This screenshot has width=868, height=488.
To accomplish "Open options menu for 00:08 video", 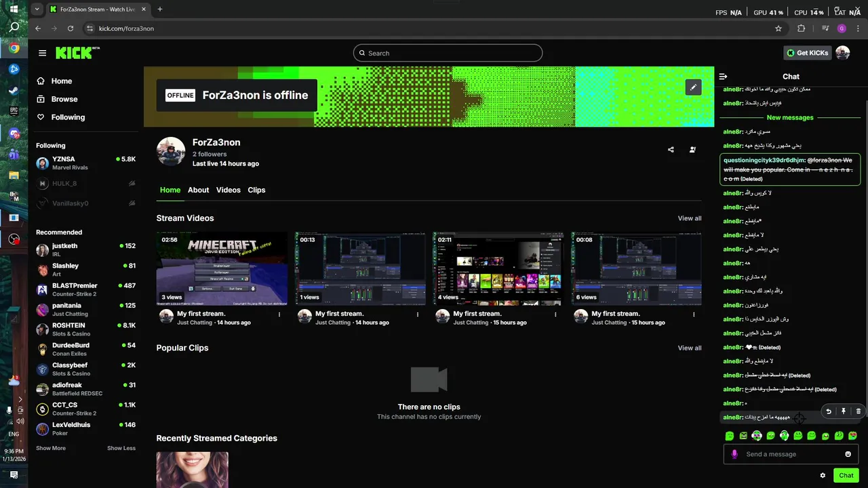I will coord(694,314).
